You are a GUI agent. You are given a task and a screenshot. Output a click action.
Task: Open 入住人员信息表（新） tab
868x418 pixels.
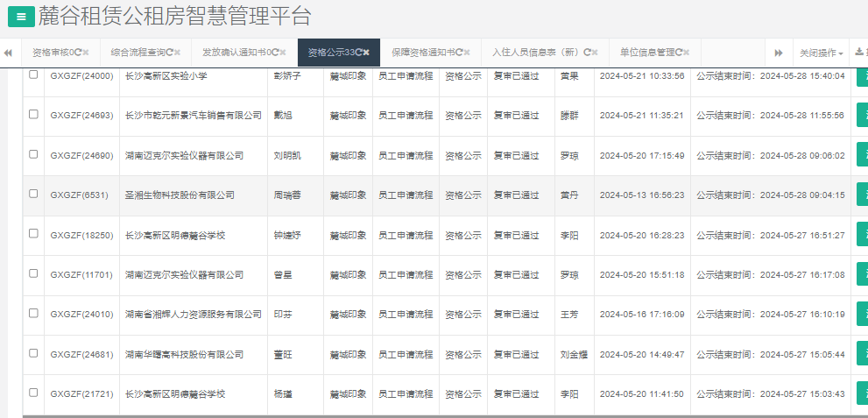538,53
